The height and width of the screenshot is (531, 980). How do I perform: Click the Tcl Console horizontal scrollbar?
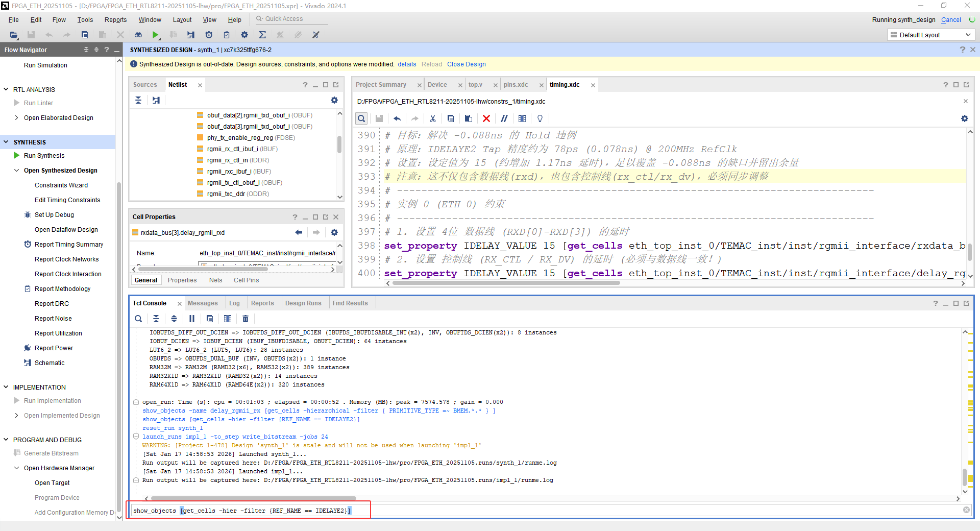click(254, 498)
